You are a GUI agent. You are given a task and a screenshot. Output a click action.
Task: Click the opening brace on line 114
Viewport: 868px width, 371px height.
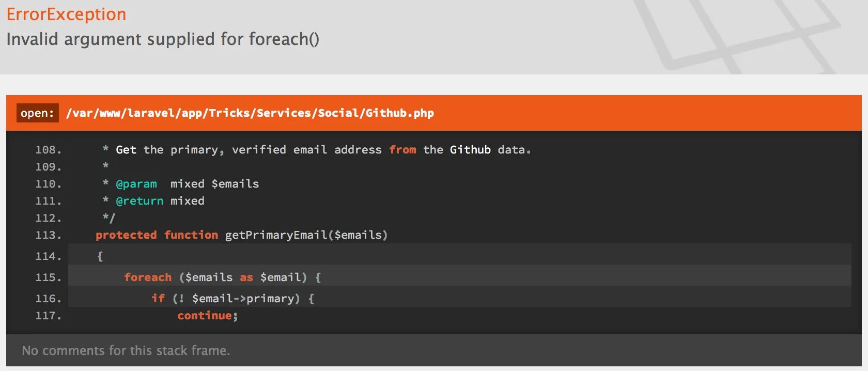pyautogui.click(x=100, y=256)
